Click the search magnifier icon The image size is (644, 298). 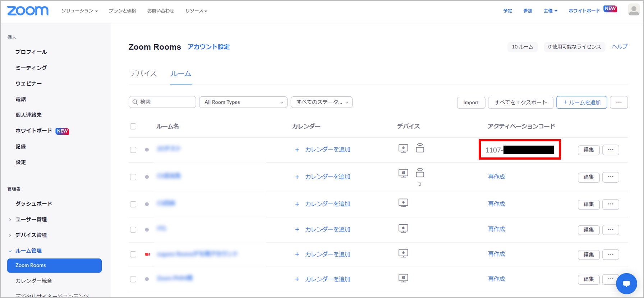click(135, 102)
